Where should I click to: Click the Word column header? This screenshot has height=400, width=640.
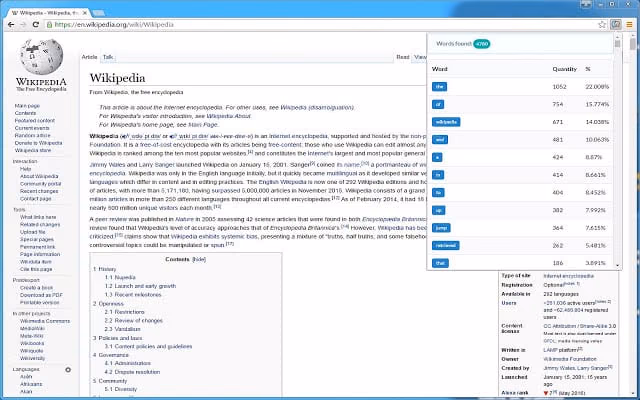pos(440,69)
